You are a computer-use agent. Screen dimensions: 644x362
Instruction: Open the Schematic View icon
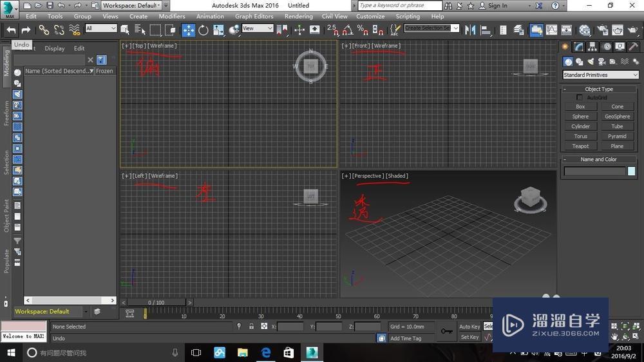(x=566, y=30)
